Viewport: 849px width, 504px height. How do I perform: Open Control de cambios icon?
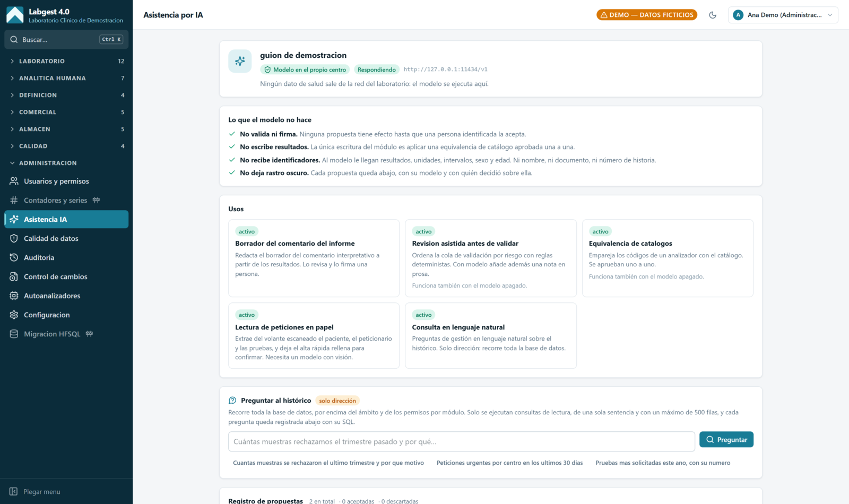(14, 276)
